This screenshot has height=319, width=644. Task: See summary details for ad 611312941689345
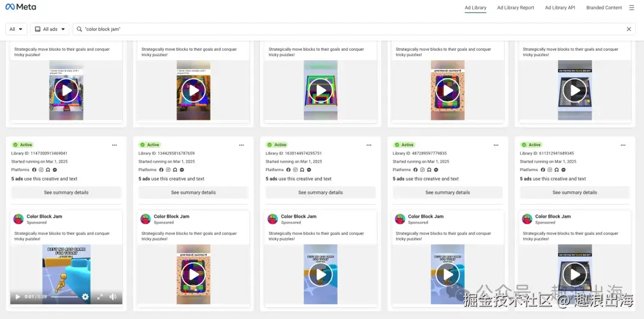pyautogui.click(x=575, y=192)
